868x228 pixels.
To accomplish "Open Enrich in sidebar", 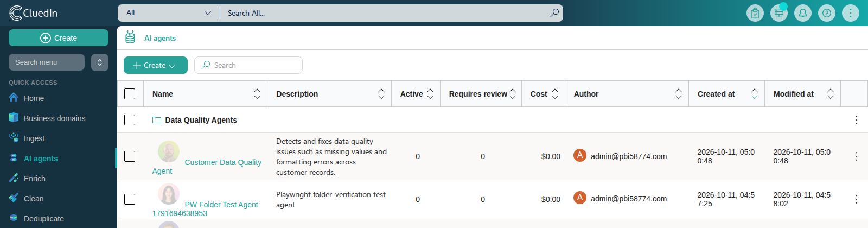I will (x=35, y=179).
